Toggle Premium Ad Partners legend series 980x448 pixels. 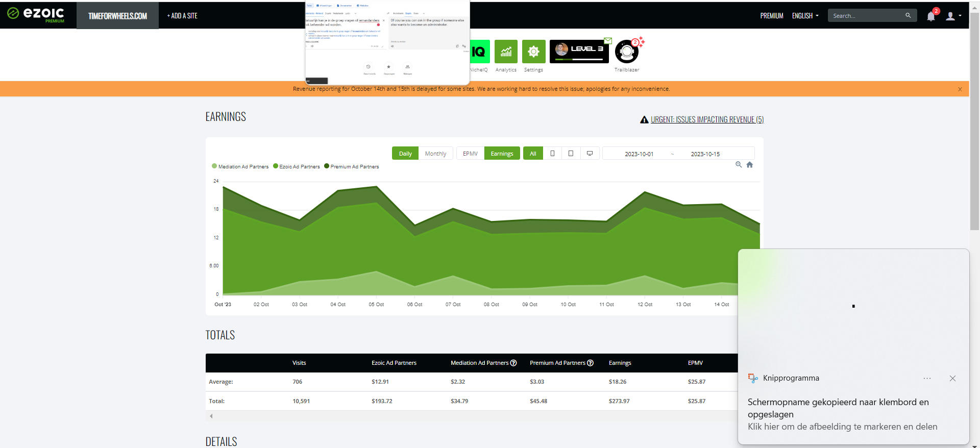(352, 166)
